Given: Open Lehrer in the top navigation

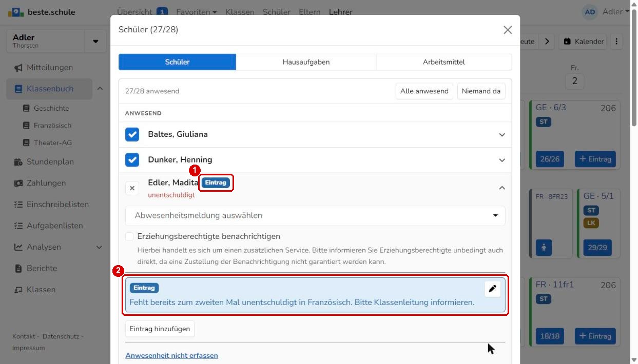Looking at the screenshot, I should point(341,12).
